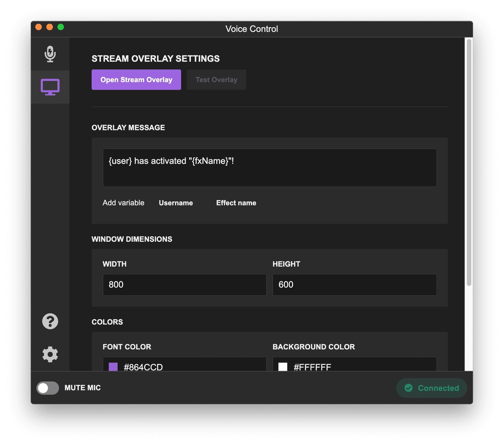Insert the Username variable
The image size is (504, 445).
(176, 203)
